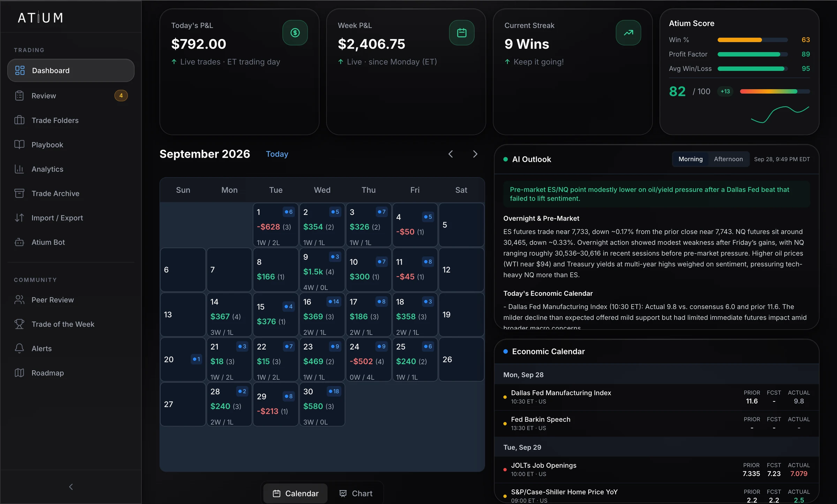Open the Alerts bell icon
837x504 pixels.
20,348
